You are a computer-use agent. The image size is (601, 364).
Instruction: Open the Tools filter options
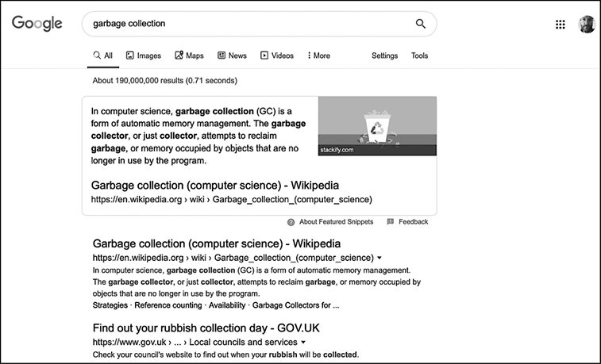(419, 56)
